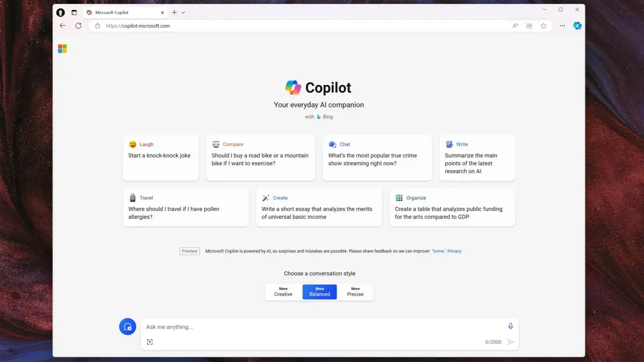Open a new tab with the plus button
644x362 pixels.
(x=174, y=13)
